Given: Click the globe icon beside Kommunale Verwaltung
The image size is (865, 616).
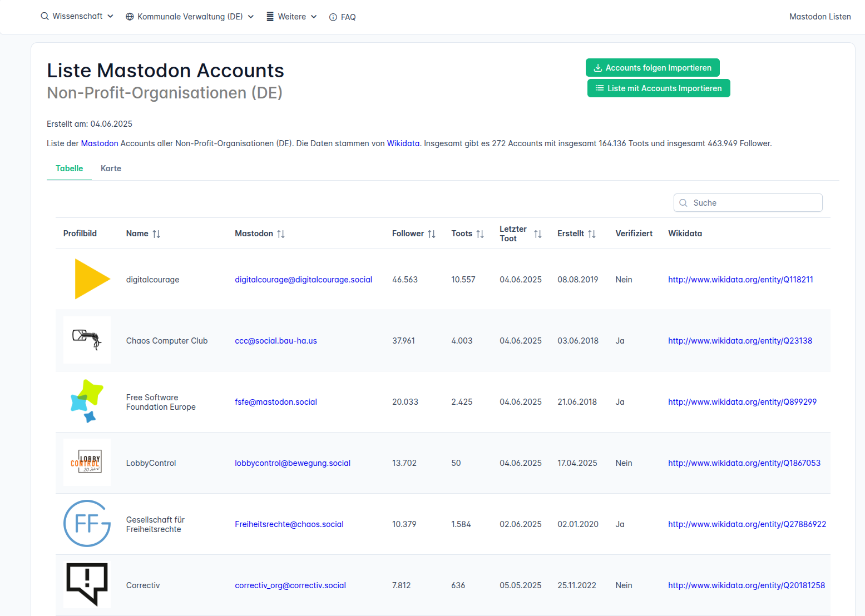Looking at the screenshot, I should [130, 17].
